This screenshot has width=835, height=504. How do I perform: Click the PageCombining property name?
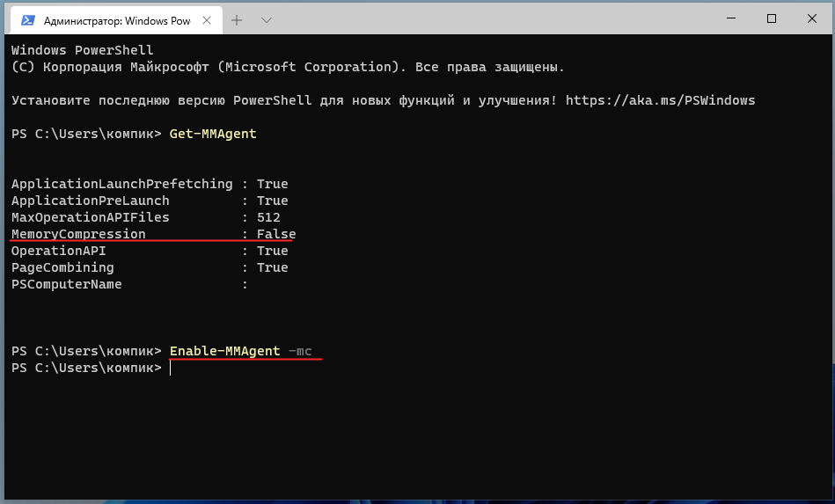click(62, 267)
